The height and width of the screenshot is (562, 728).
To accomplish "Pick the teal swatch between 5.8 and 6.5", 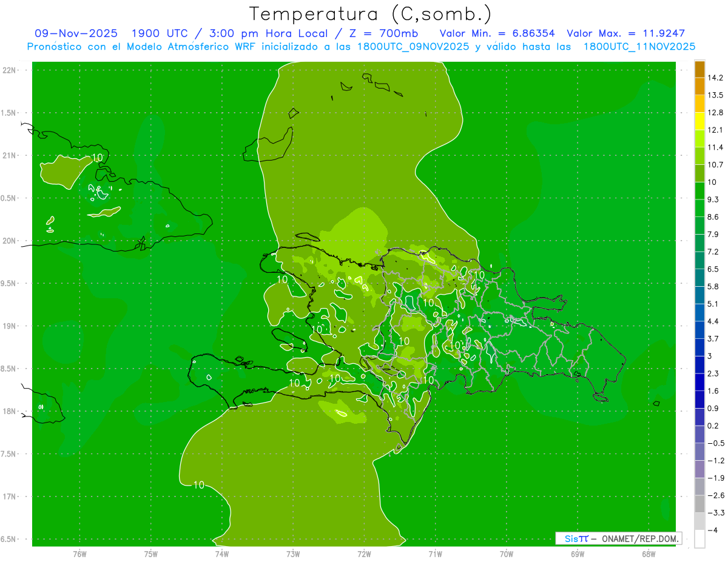I will pyautogui.click(x=699, y=278).
